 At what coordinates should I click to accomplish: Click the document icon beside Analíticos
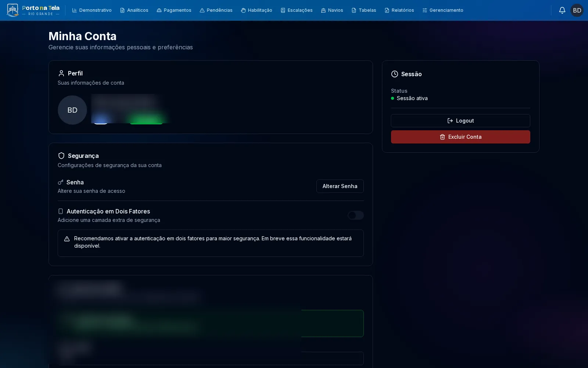point(122,10)
